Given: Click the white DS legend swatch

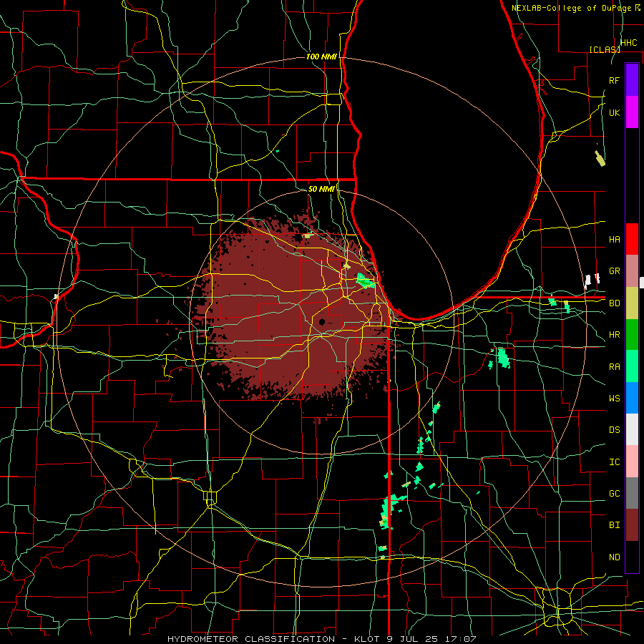Looking at the screenshot, I should 632,429.
